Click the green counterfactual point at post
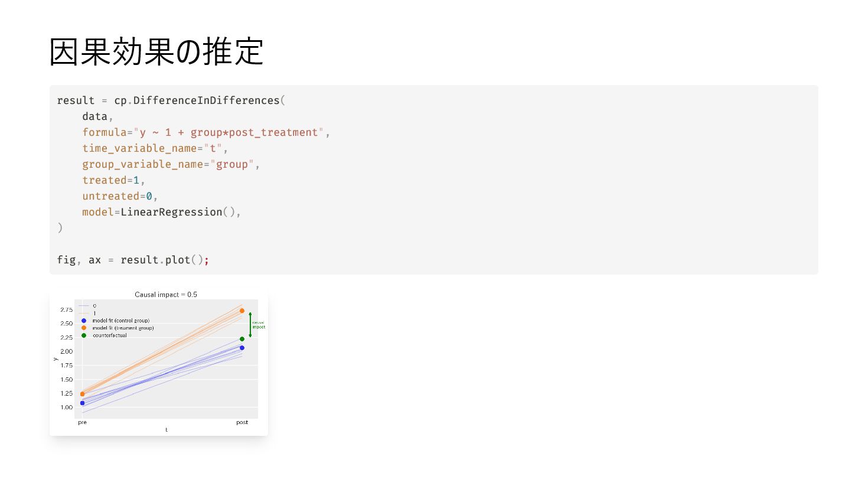The height and width of the screenshot is (489, 868). 242,339
